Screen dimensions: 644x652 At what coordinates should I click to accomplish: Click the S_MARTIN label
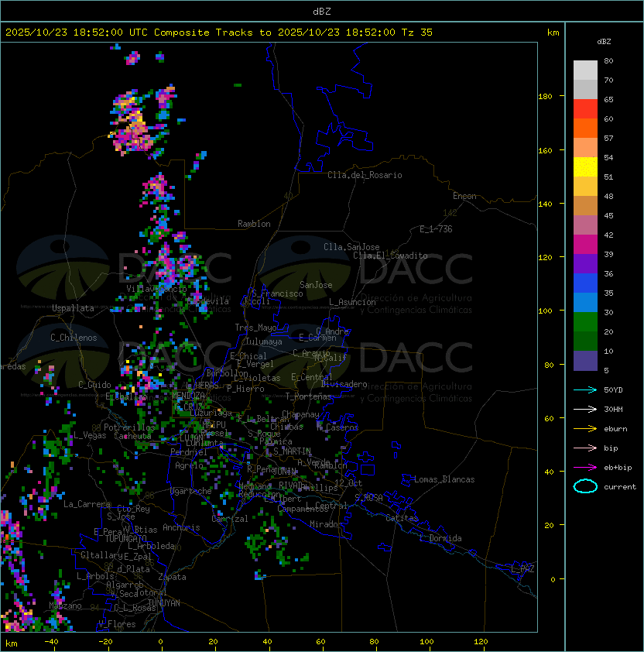pyautogui.click(x=292, y=451)
